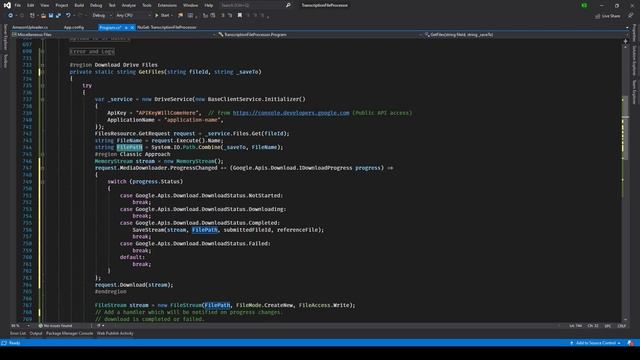Image resolution: width=640 pixels, height=360 pixels.
Task: Open the Help menu
Action: (x=209, y=5)
